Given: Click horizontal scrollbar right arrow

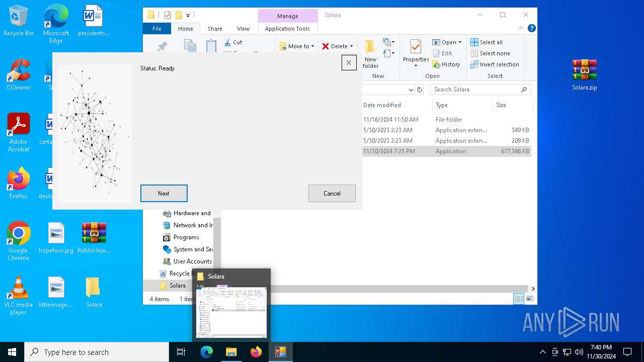Looking at the screenshot, I should tap(533, 289).
